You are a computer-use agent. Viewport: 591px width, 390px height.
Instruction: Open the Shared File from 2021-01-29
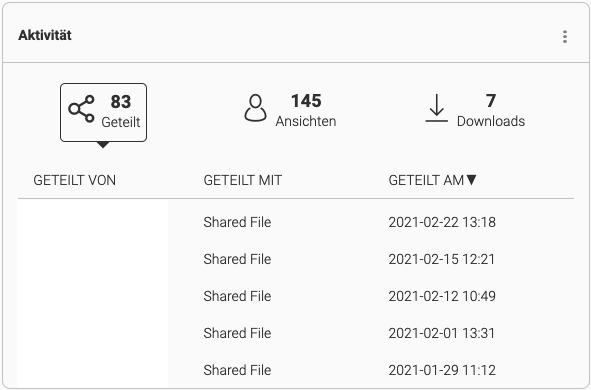pos(237,370)
